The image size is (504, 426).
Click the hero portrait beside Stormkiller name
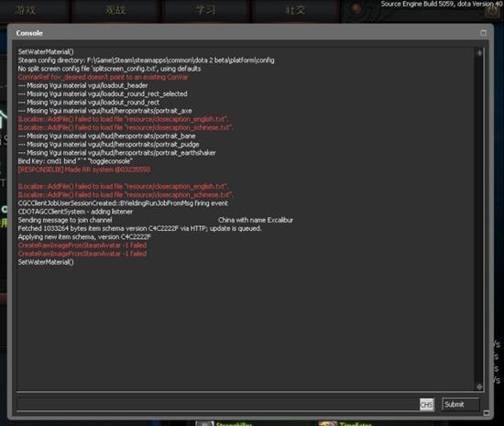[204, 424]
